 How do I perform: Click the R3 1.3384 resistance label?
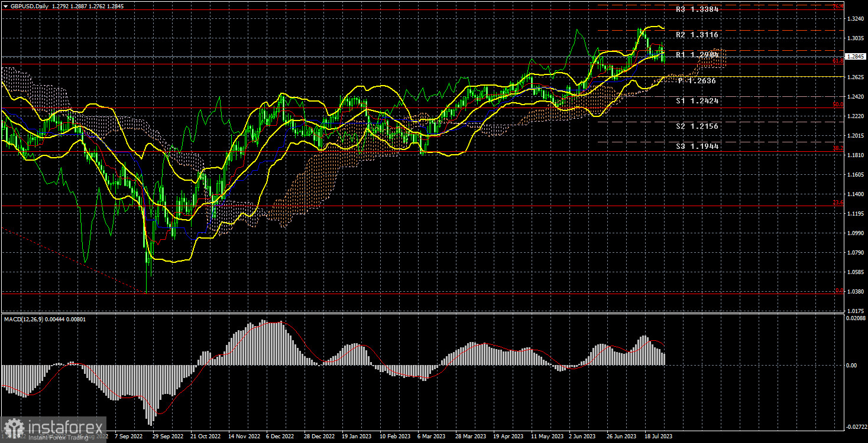coord(698,10)
